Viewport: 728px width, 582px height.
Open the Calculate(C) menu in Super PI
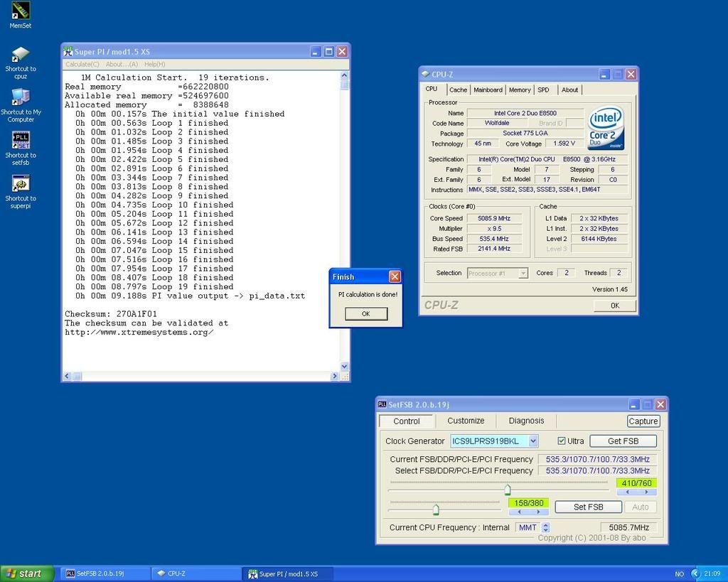pyautogui.click(x=82, y=64)
